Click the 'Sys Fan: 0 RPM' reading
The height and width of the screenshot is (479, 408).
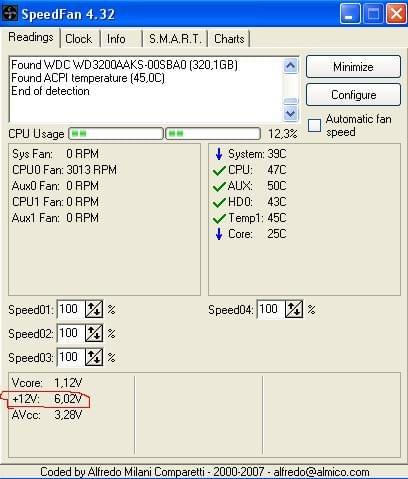click(55, 154)
